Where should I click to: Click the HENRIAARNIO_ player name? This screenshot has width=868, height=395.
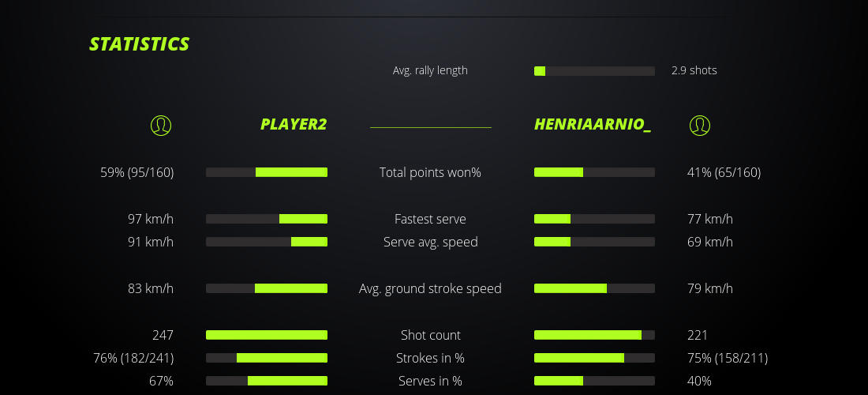click(593, 125)
